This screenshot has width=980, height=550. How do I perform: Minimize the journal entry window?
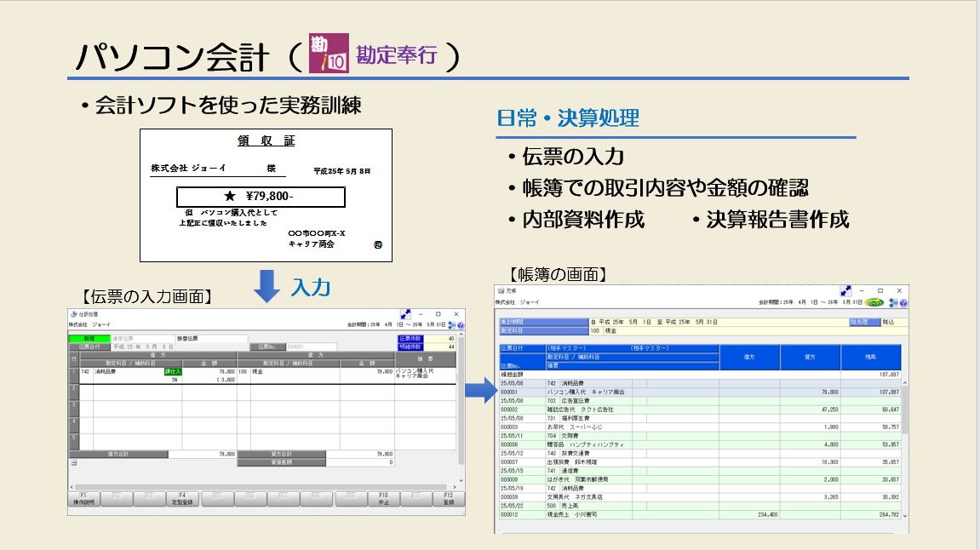coord(421,314)
